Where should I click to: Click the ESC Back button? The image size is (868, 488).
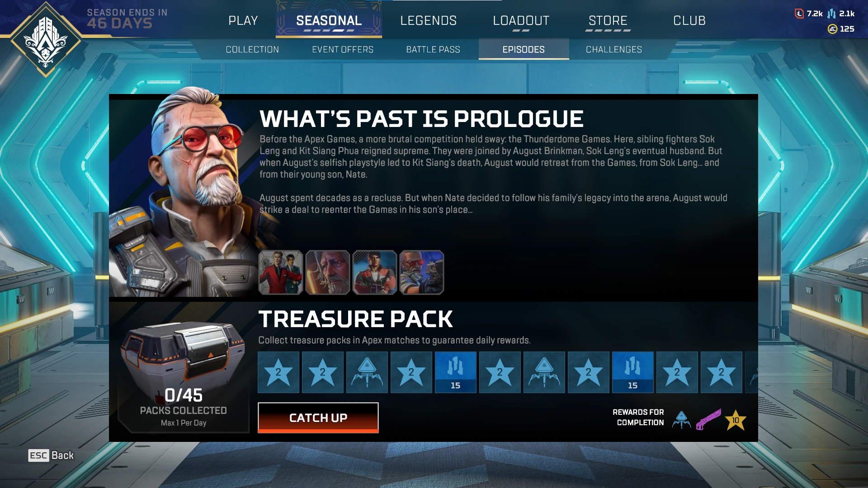[x=51, y=455]
